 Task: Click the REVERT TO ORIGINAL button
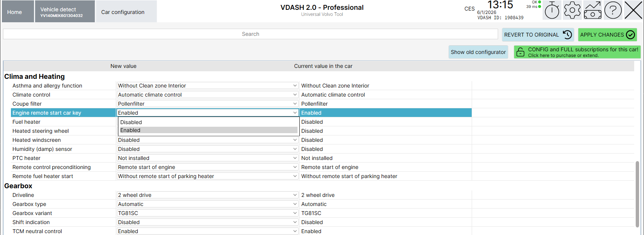coord(538,35)
